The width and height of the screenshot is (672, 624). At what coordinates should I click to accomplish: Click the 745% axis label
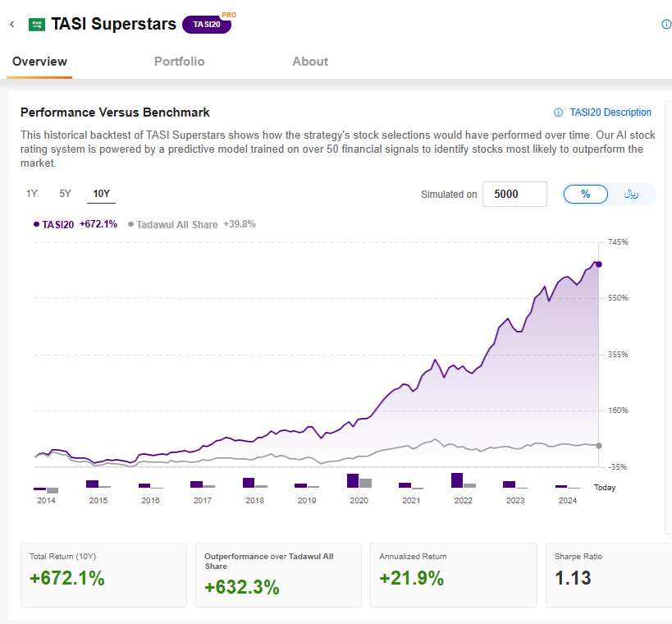[618, 242]
